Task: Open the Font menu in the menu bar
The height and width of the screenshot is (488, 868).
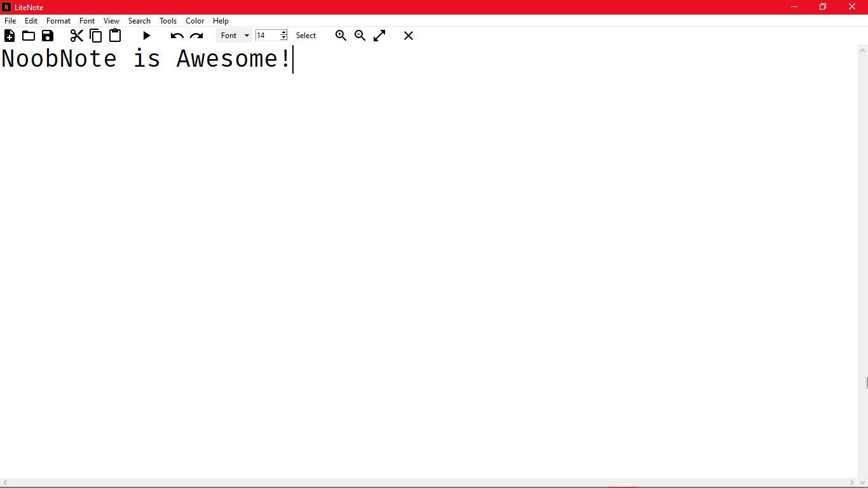Action: 87,21
